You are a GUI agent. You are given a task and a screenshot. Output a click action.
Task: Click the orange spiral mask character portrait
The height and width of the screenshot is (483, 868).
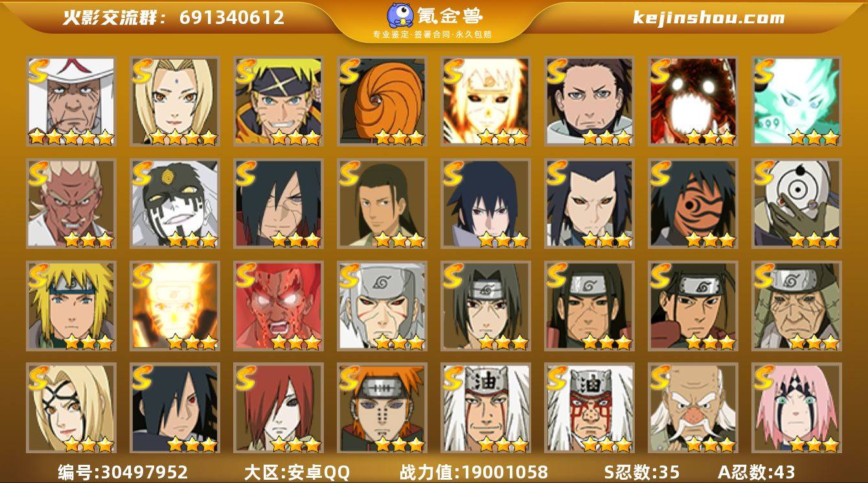click(382, 100)
